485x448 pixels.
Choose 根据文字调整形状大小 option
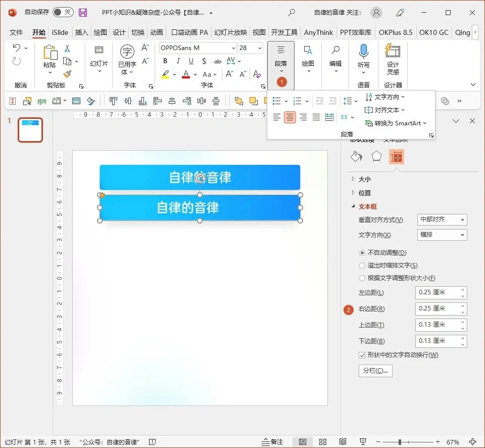[x=362, y=278]
